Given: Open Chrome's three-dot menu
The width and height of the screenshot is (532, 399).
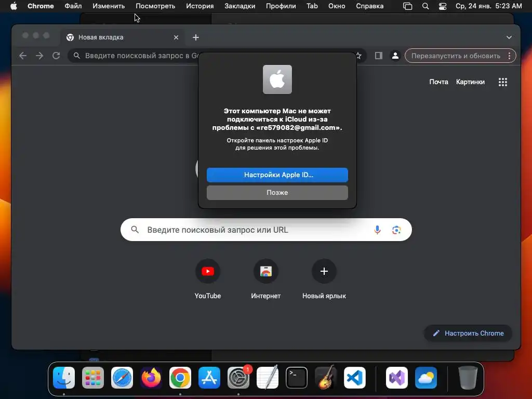Looking at the screenshot, I should (509, 56).
